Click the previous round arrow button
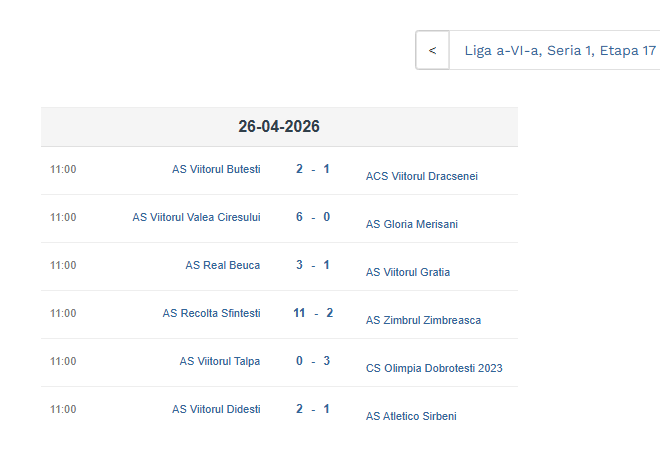The width and height of the screenshot is (660, 453). [x=432, y=51]
